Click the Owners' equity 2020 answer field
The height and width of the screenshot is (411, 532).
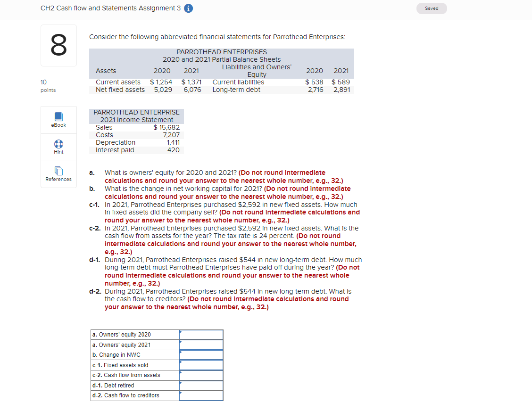coord(201,335)
